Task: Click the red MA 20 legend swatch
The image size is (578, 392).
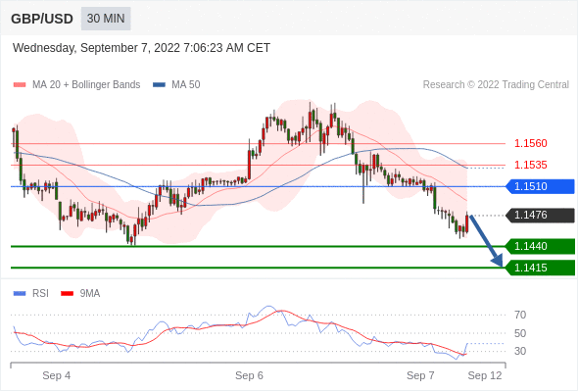Action: point(20,85)
